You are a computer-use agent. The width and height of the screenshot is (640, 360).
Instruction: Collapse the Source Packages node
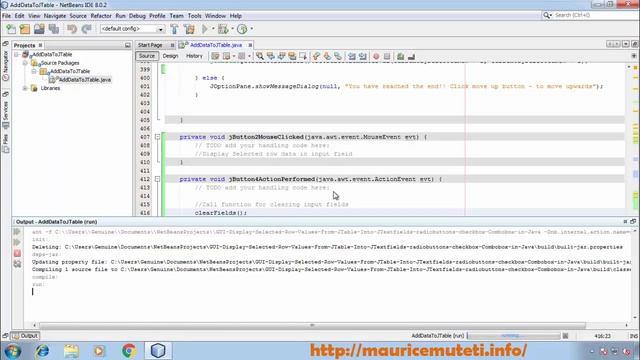[25, 63]
